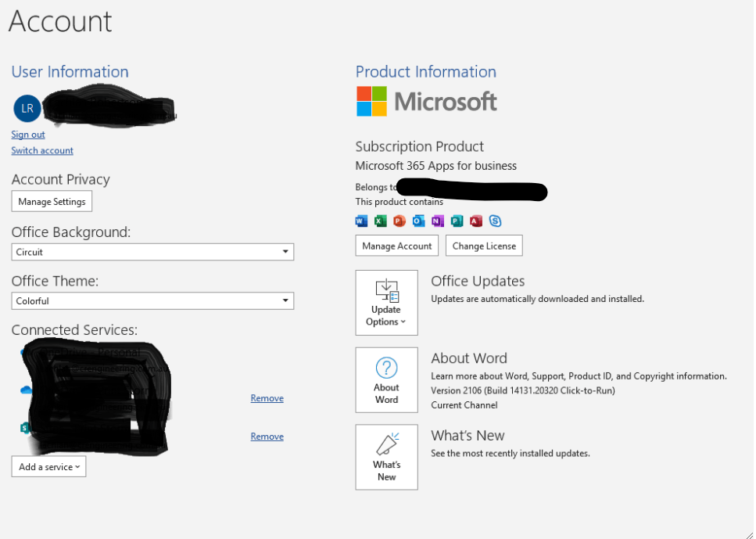Click the Office Updates heading
Screen dimensions: 756x539
point(478,281)
